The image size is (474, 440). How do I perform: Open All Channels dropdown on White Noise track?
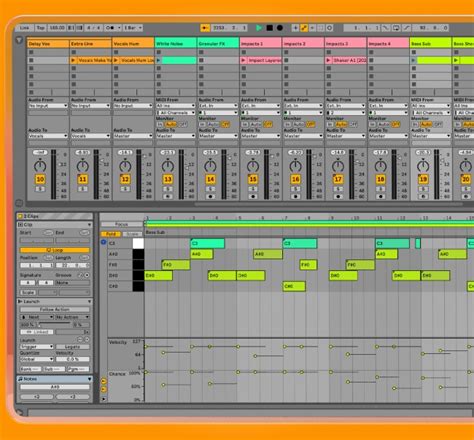tap(176, 113)
